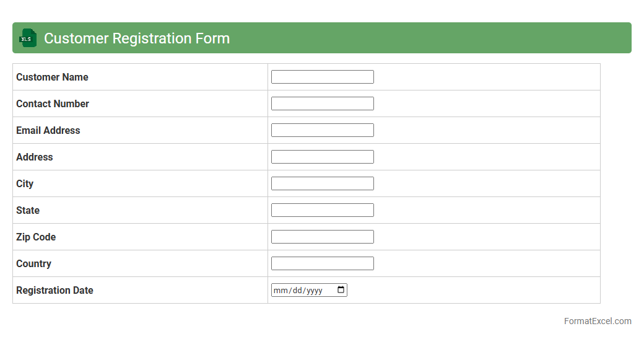Select the day segment of Registration Date
The image size is (644, 339).
297,291
